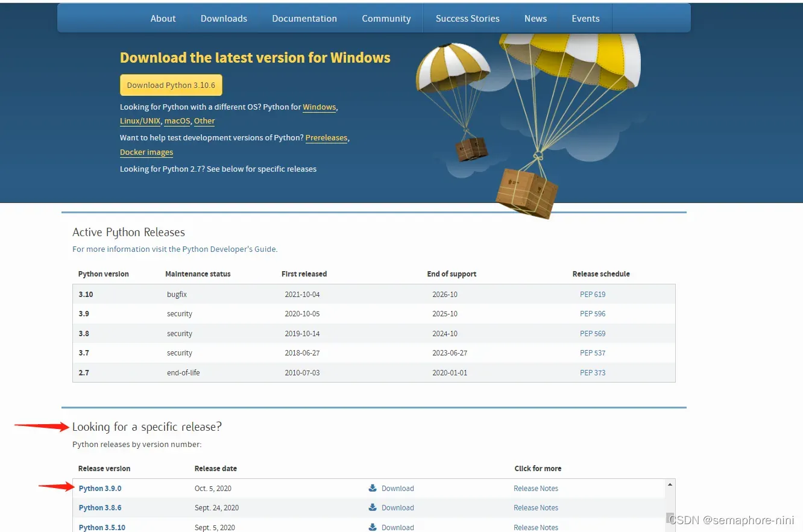Follow the Other OS link
803x532 pixels.
coord(204,120)
